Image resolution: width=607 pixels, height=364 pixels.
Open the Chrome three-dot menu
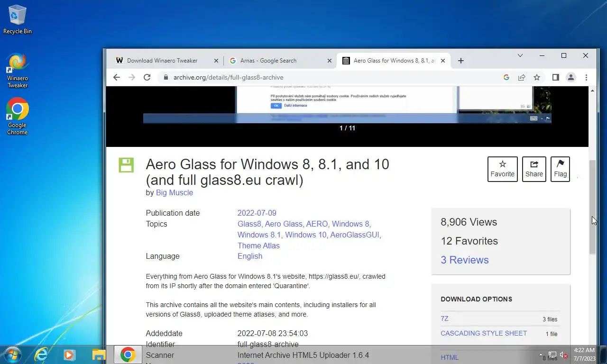click(x=586, y=77)
